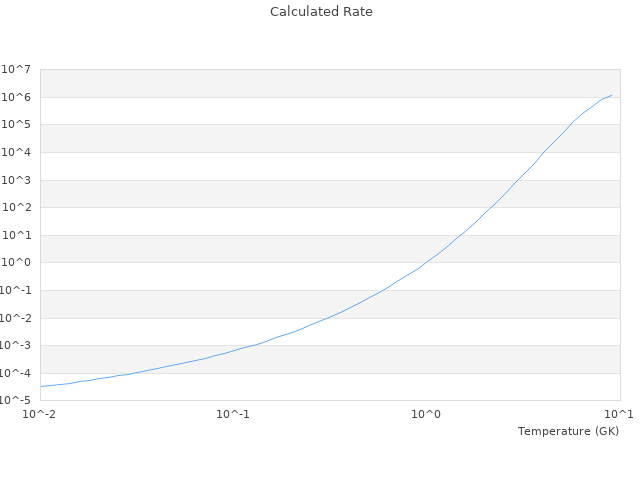640x480 pixels.
Task: Click the 10^-4 y-axis tick label
Action: click(x=16, y=374)
